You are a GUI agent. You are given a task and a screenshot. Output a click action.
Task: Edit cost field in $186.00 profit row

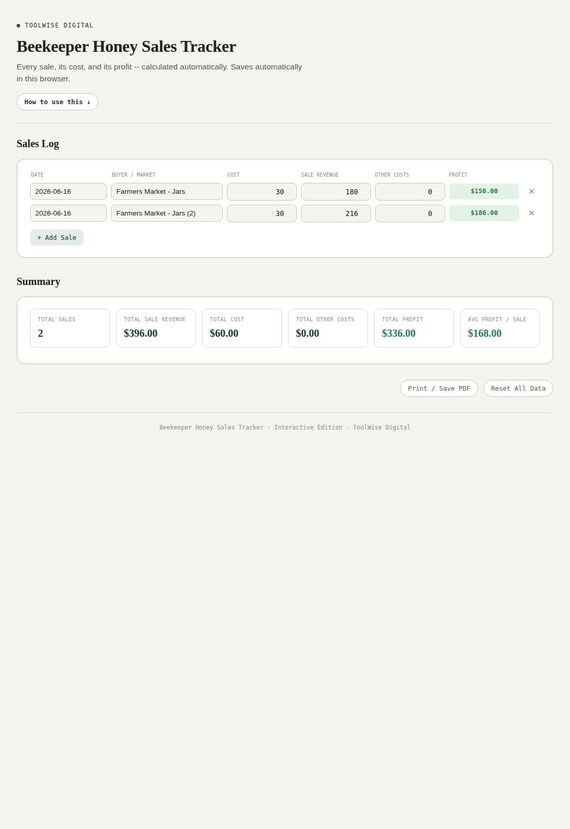coord(262,214)
